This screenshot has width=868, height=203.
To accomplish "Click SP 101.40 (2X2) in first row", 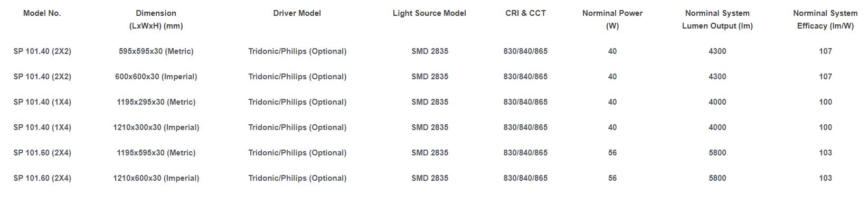I will point(42,51).
